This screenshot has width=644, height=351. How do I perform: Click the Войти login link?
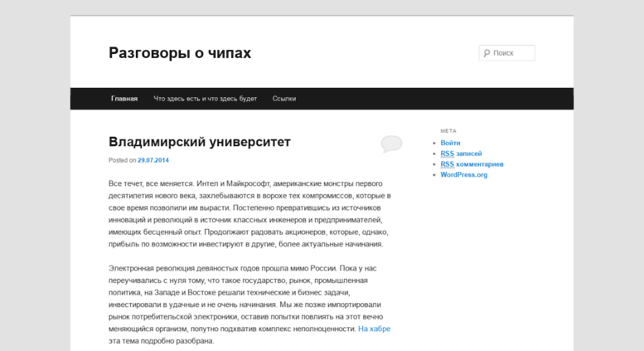point(450,143)
